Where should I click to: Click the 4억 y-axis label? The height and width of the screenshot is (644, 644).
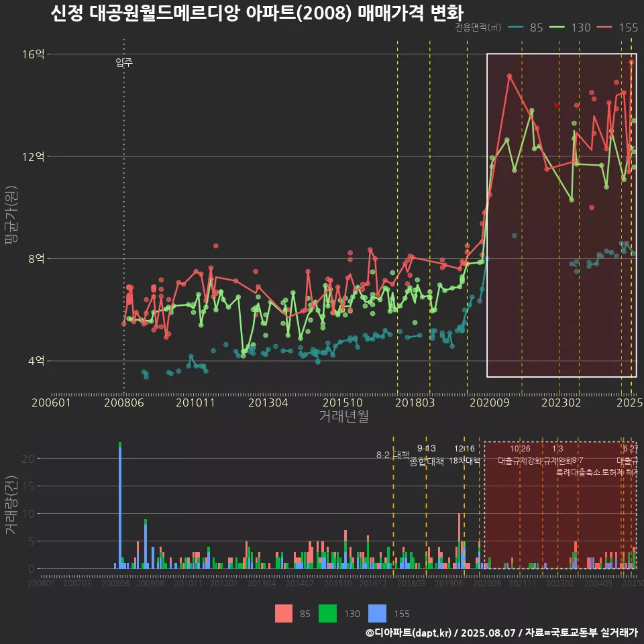click(36, 361)
